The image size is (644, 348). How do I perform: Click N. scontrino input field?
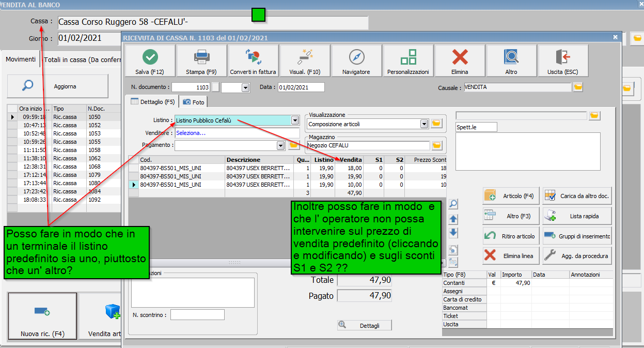pyautogui.click(x=197, y=314)
